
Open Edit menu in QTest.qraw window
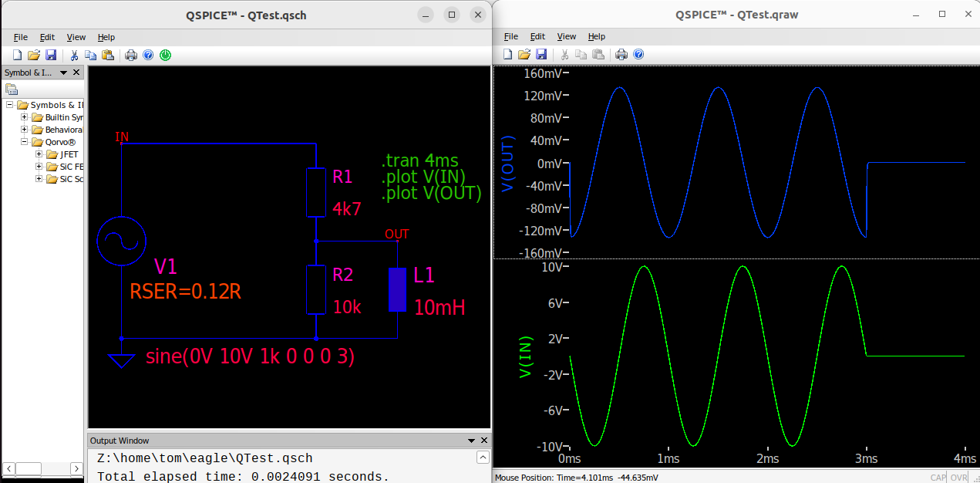537,36
